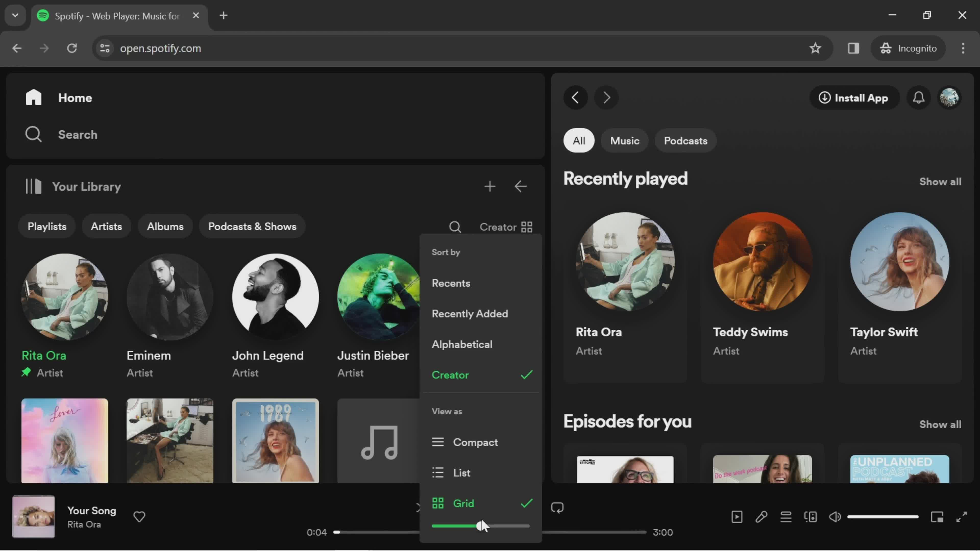
Task: Select the All filter chip
Action: point(579,141)
